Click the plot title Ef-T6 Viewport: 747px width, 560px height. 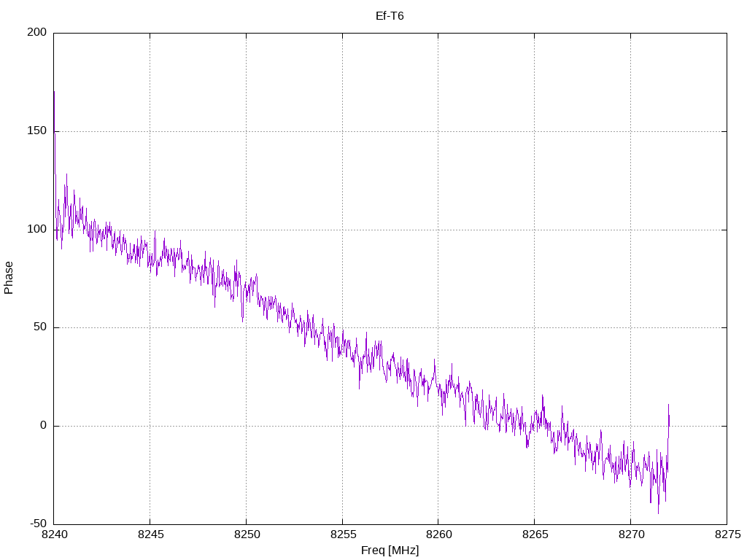[390, 16]
